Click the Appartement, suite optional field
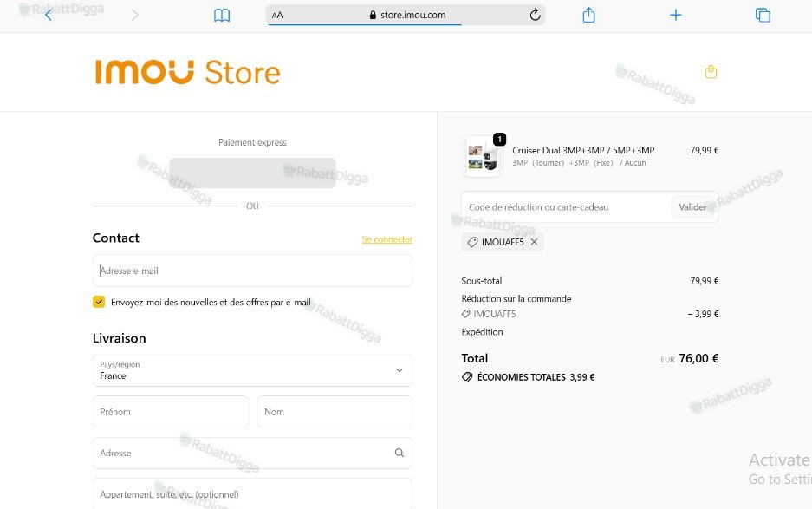Viewport: 812px width, 509px height. (252, 494)
